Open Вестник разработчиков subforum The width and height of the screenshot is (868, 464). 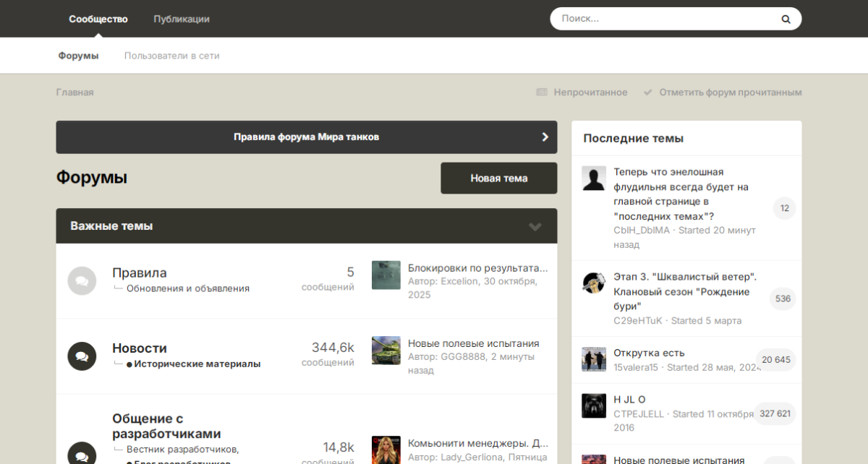pyautogui.click(x=183, y=450)
